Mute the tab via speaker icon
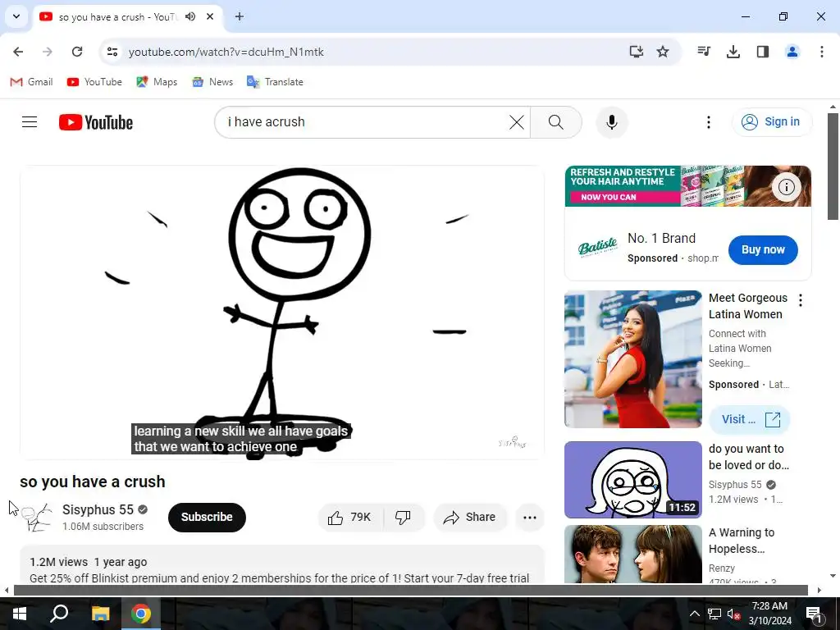The height and width of the screenshot is (630, 840). coord(190,16)
